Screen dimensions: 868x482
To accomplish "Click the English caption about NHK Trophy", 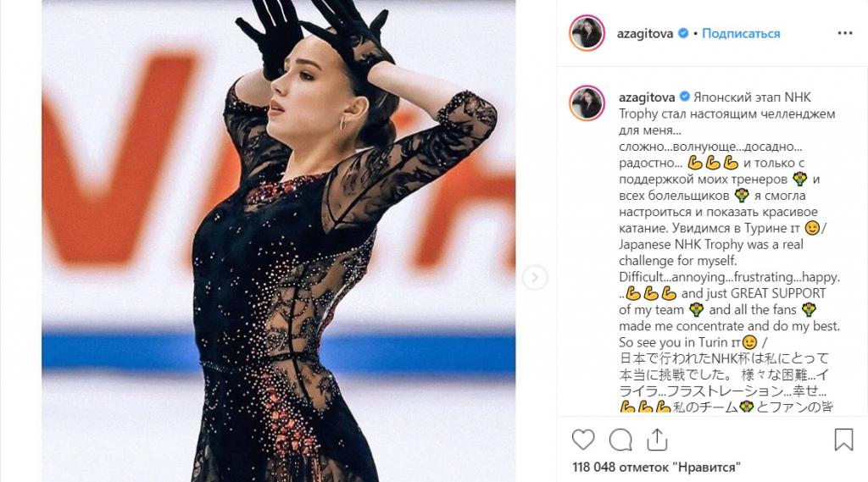I will [730, 293].
